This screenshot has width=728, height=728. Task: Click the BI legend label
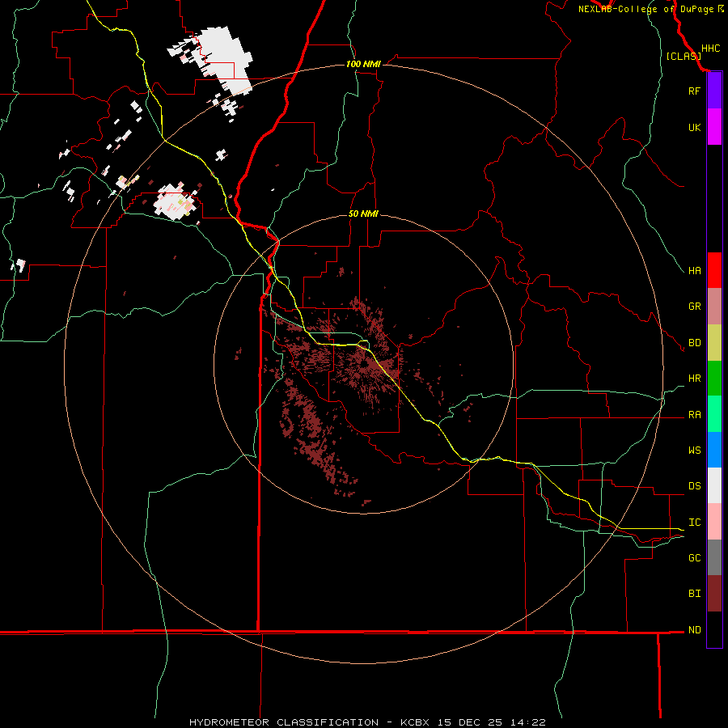694,594
